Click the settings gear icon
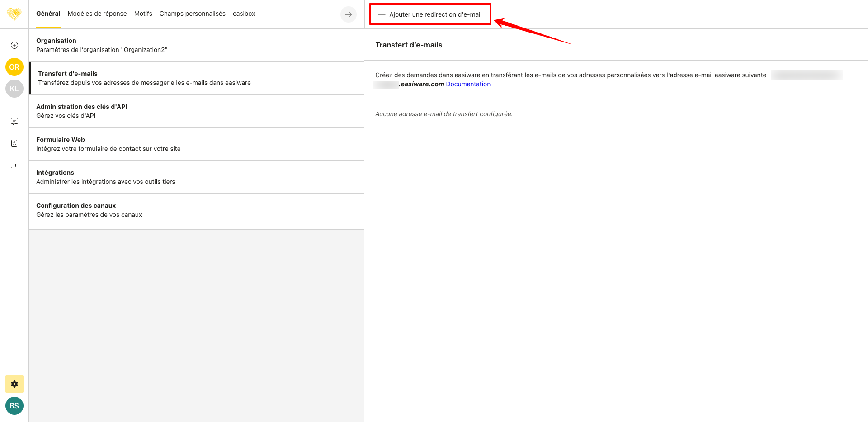 14,384
